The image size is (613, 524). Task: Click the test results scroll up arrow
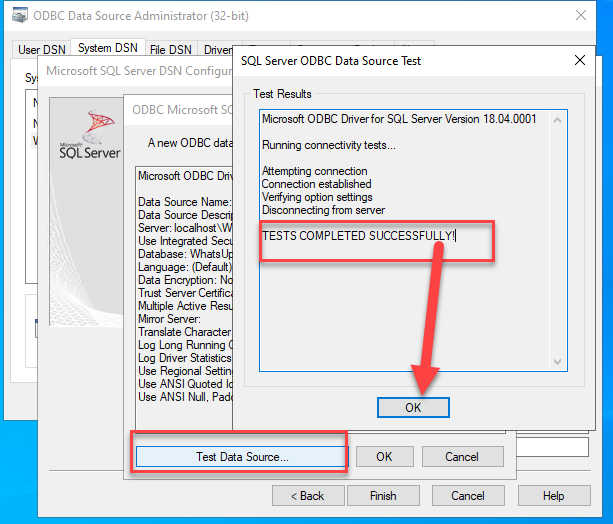pyautogui.click(x=557, y=120)
